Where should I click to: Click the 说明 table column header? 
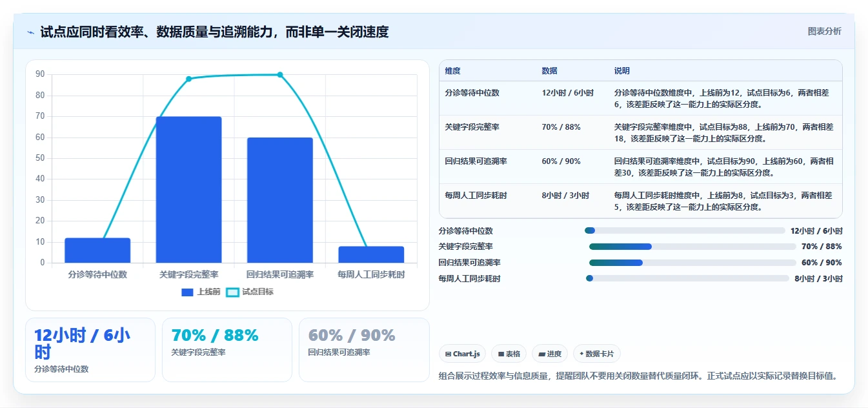click(x=622, y=71)
